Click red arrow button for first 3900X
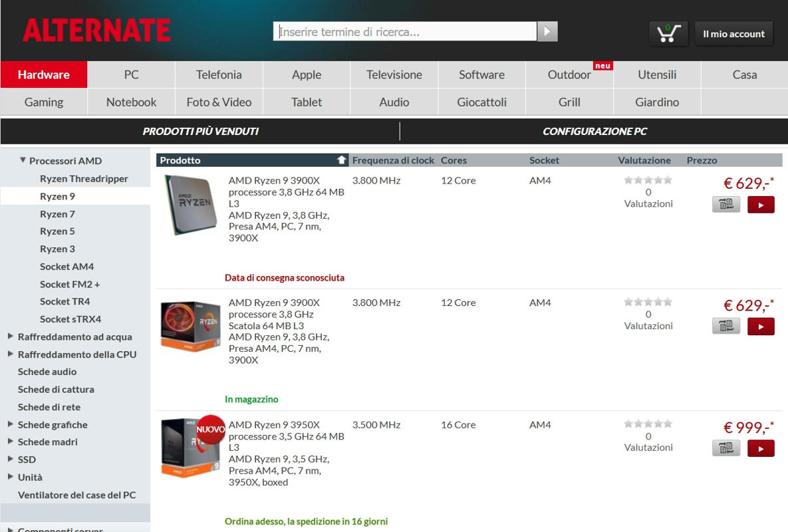The width and height of the screenshot is (788, 532). [x=761, y=205]
